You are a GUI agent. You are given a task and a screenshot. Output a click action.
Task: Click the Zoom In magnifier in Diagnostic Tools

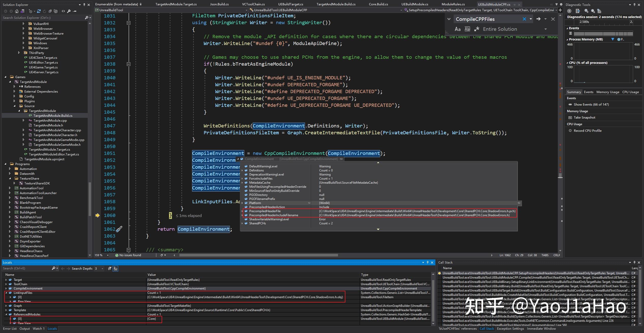tap(586, 11)
